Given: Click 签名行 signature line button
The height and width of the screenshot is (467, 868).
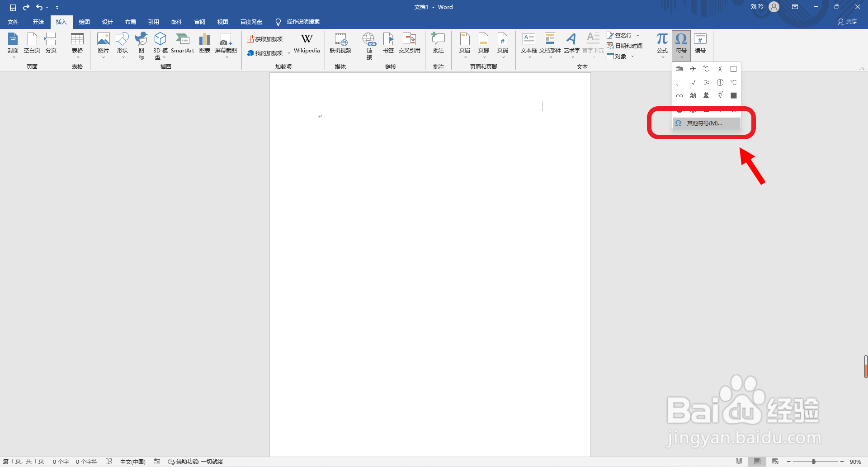Looking at the screenshot, I should [620, 35].
